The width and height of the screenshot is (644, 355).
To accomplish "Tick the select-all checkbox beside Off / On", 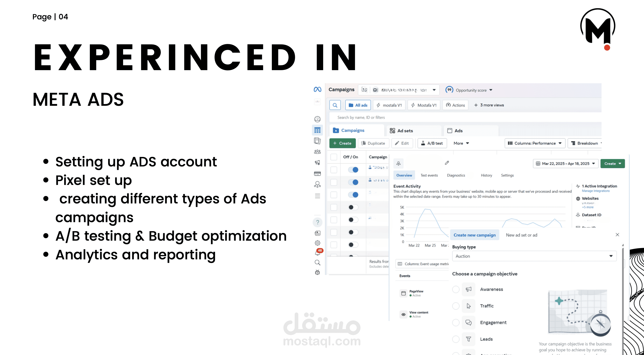I will tap(334, 157).
